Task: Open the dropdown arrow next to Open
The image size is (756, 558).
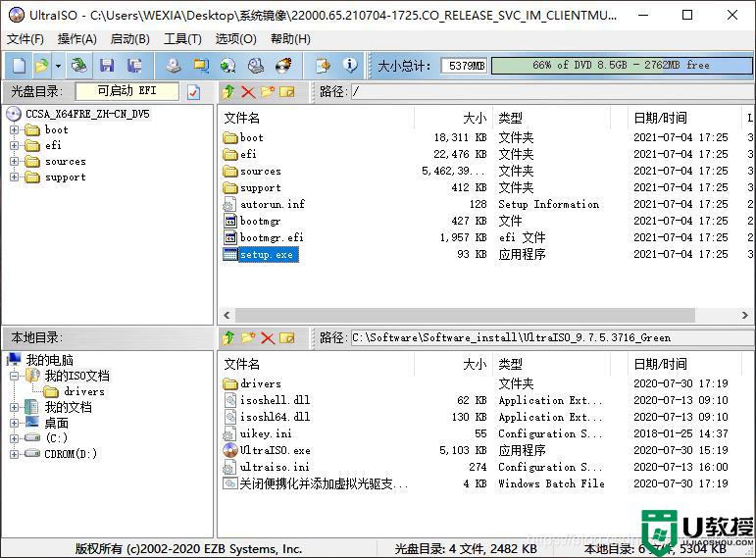Action: (x=58, y=65)
